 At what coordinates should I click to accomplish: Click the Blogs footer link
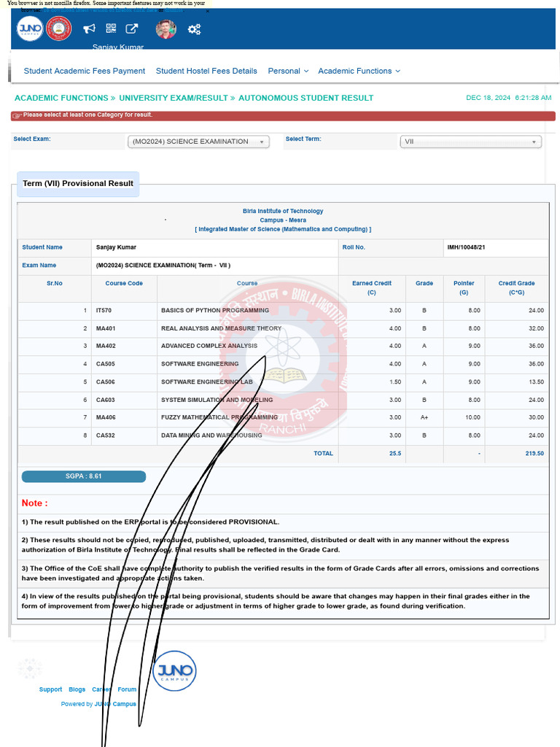(77, 689)
